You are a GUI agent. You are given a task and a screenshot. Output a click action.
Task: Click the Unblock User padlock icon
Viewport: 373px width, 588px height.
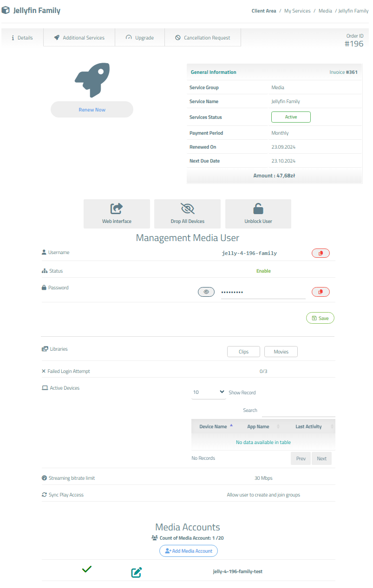(258, 209)
